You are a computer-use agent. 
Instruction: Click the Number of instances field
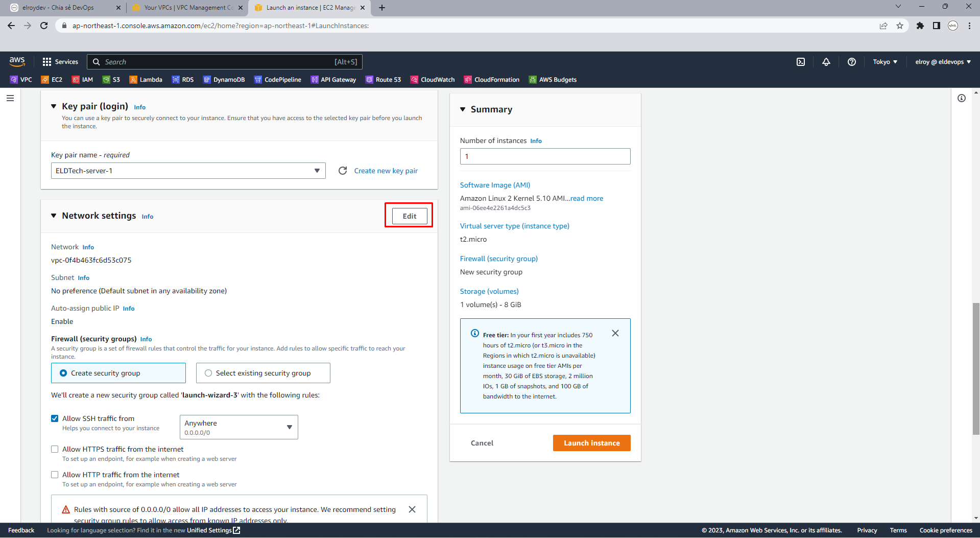click(x=545, y=156)
